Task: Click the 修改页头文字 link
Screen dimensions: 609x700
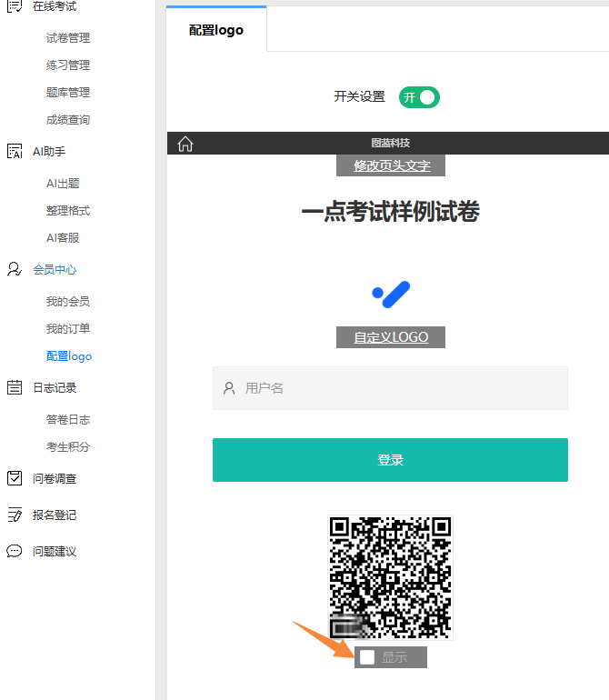Action: (x=392, y=165)
